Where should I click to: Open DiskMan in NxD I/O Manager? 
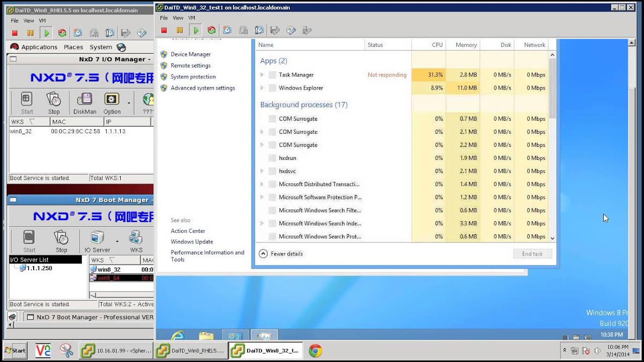pos(85,103)
